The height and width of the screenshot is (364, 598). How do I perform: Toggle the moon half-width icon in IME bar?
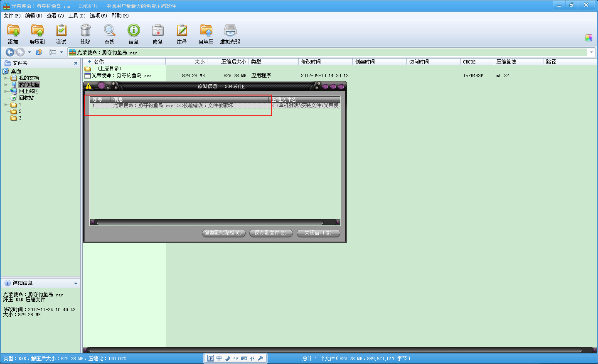(x=227, y=358)
